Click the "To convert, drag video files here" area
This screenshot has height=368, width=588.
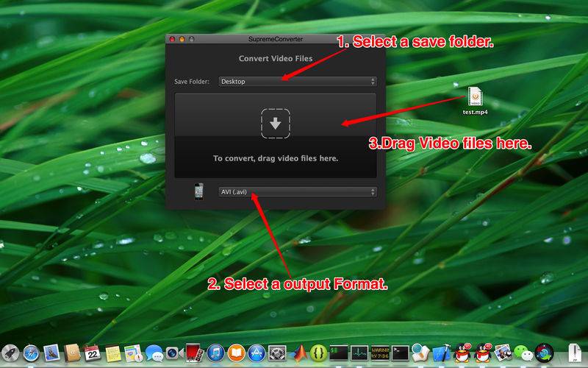click(276, 158)
